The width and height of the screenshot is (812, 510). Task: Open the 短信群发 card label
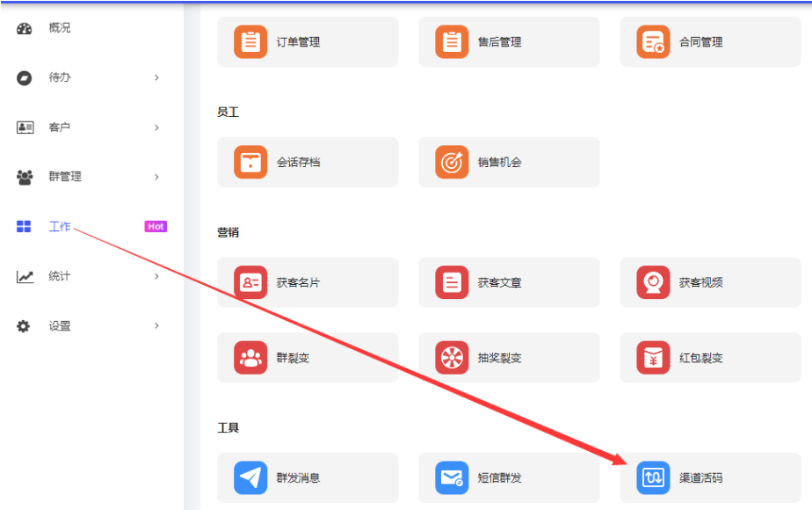[x=500, y=477]
